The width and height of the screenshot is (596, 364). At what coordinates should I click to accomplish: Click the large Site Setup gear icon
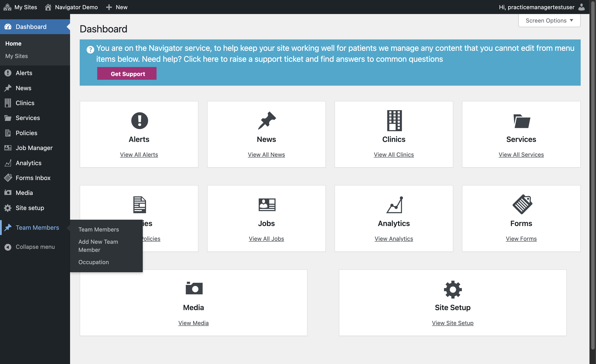click(x=453, y=290)
